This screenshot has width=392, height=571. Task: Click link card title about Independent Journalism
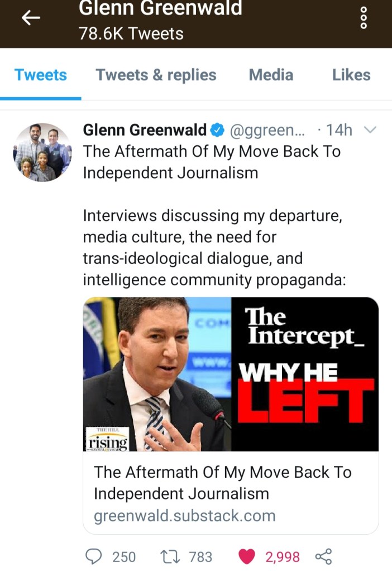tap(223, 483)
